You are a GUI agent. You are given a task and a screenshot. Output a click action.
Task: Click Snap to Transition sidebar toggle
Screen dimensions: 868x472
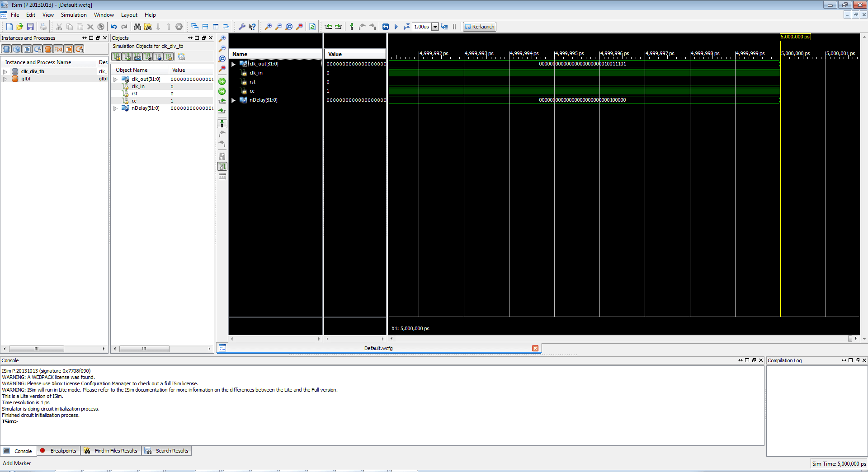[222, 166]
